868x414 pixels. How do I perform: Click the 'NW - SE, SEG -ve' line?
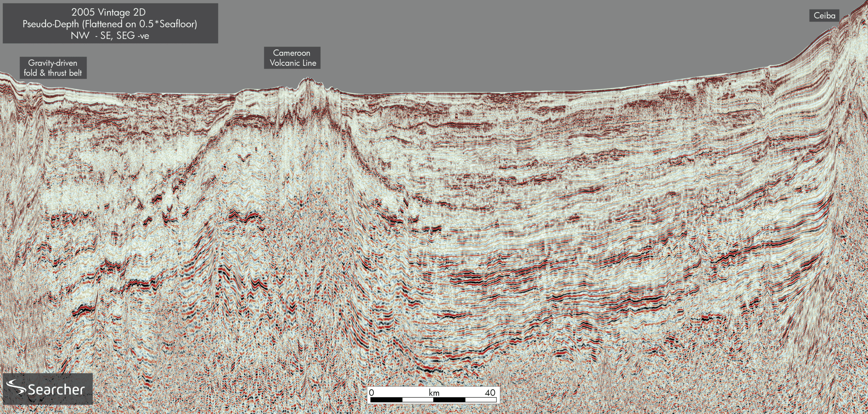(110, 36)
